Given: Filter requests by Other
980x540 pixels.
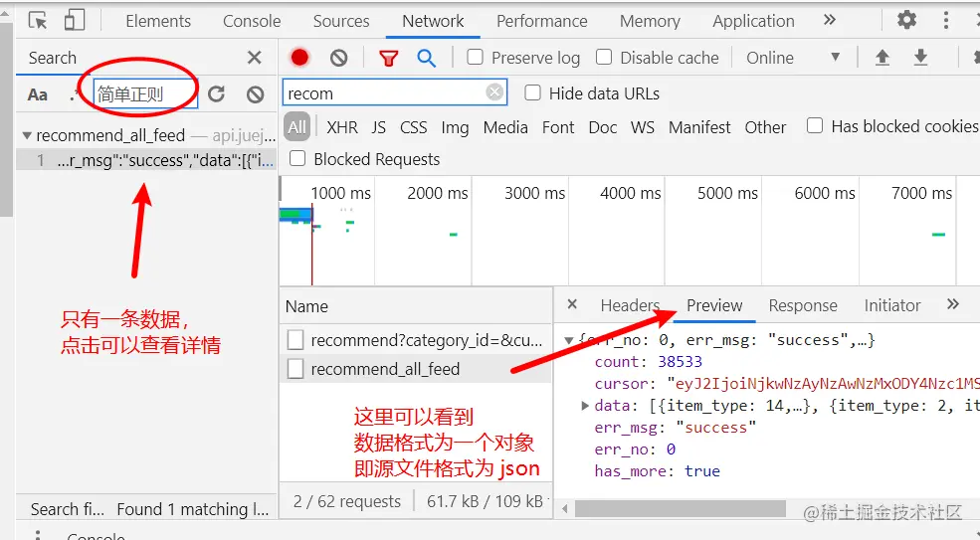Looking at the screenshot, I should point(765,127).
